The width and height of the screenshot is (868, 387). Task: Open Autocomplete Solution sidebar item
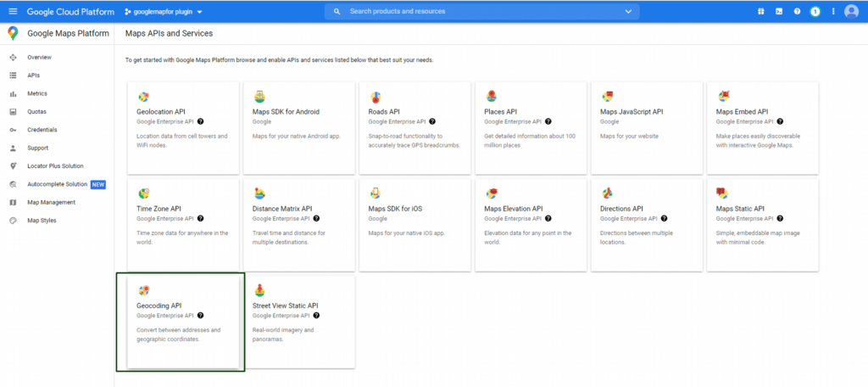coord(57,184)
